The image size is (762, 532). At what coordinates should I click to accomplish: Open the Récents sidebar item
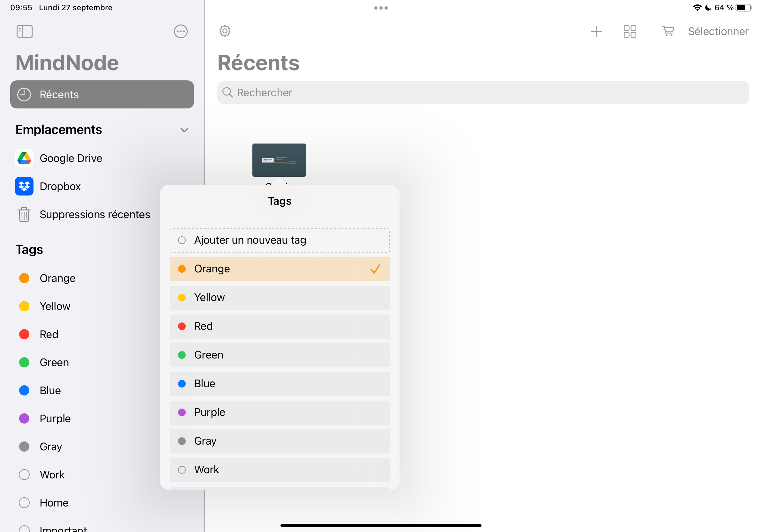click(102, 94)
